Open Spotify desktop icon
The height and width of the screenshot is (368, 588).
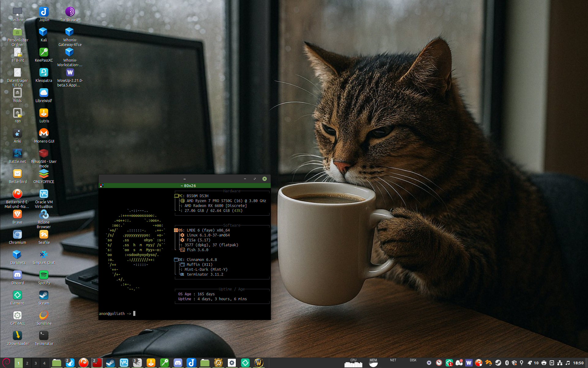[x=44, y=278]
